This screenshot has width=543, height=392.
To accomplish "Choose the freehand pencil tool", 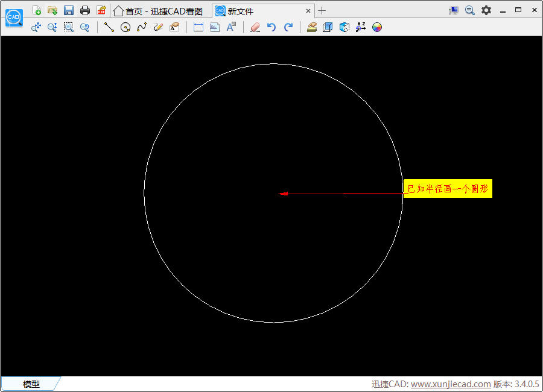I will pyautogui.click(x=158, y=27).
